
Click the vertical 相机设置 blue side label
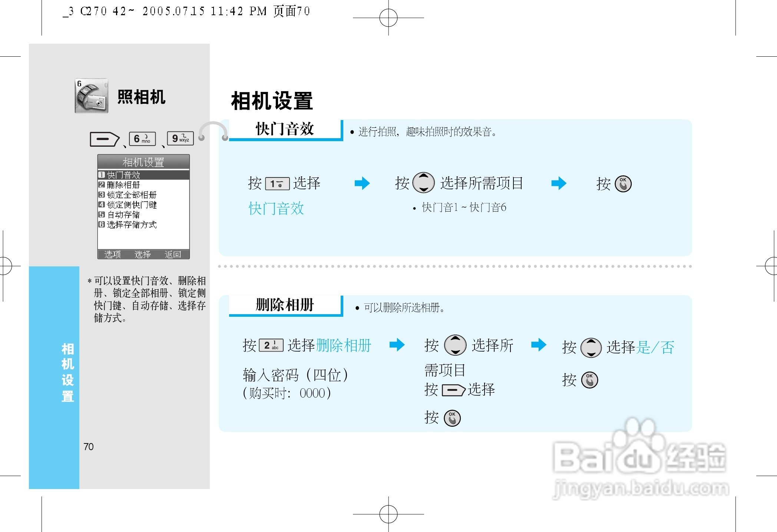pos(67,372)
